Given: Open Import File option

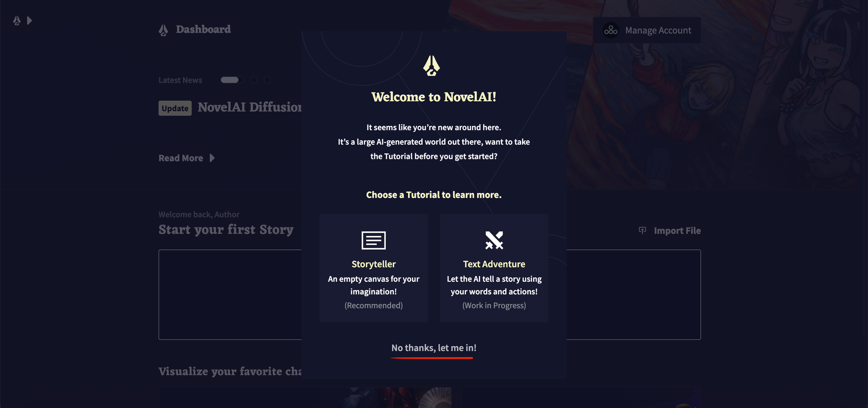Looking at the screenshot, I should (x=670, y=230).
